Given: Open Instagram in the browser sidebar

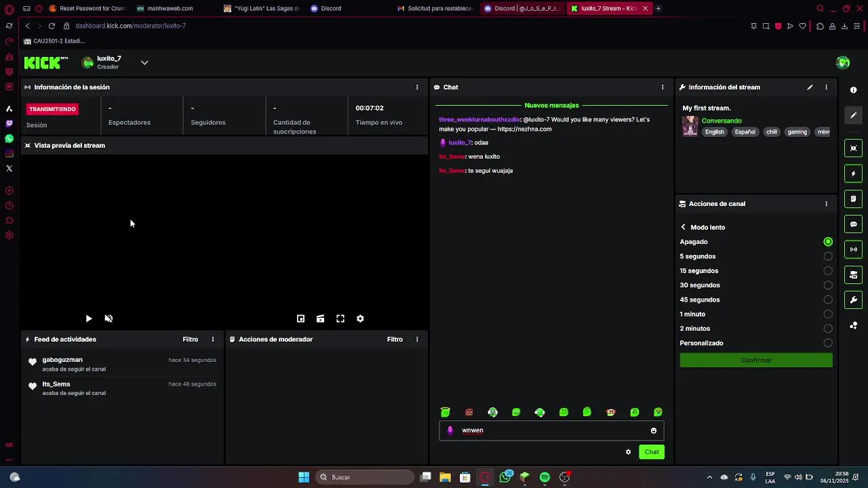Looking at the screenshot, I should click(x=9, y=154).
